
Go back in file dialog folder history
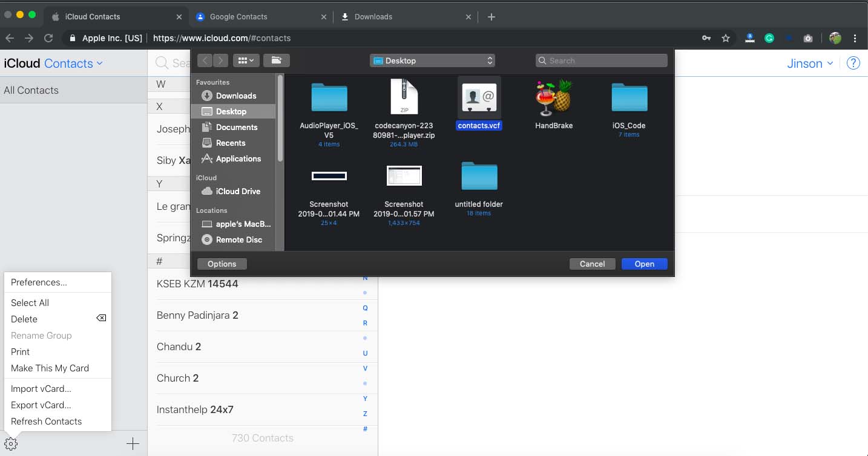[x=205, y=60]
